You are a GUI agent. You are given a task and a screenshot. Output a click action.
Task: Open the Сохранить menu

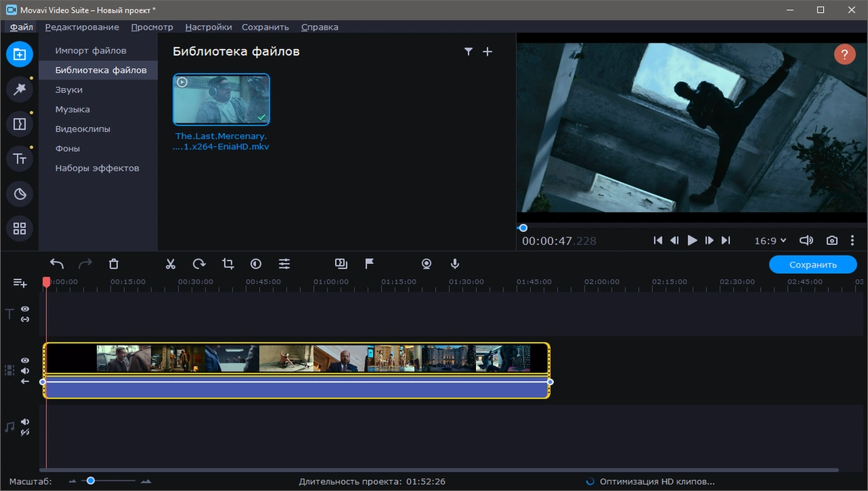click(x=265, y=27)
